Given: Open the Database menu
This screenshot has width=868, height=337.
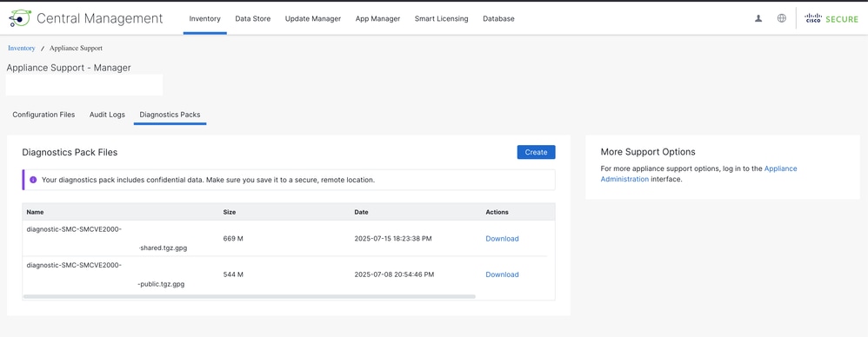Looking at the screenshot, I should tap(498, 19).
